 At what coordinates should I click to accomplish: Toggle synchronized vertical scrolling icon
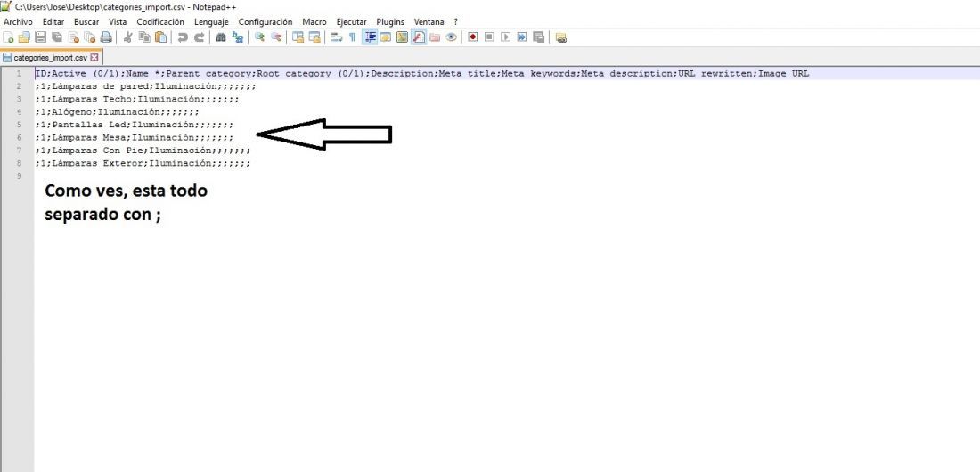(x=298, y=37)
